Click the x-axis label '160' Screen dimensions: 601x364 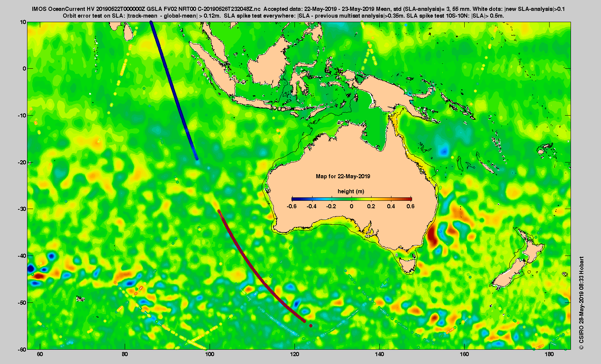464,354
